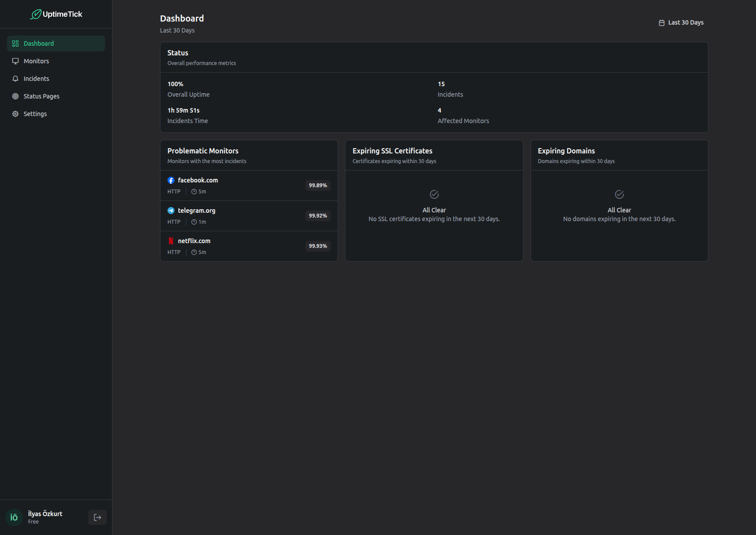Image resolution: width=756 pixels, height=535 pixels.
Task: Click the calendar icon beside Last 30 Days
Action: coord(661,23)
